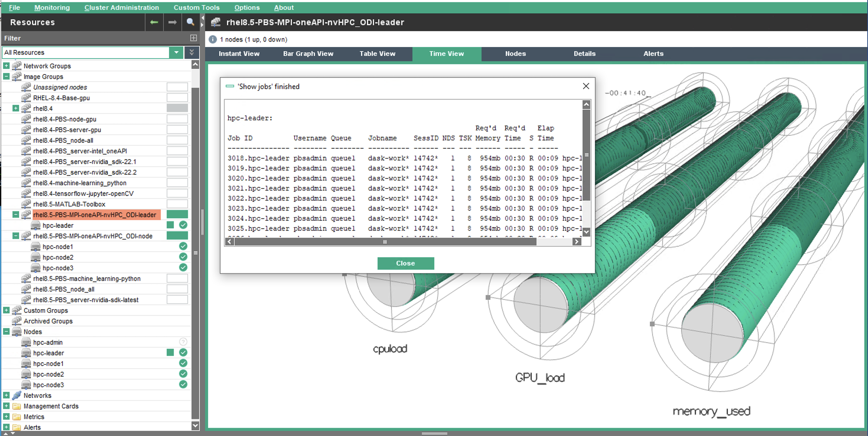Click the green status square beside hpc-leader under Nodes
This screenshot has width=868, height=436.
coord(170,353)
